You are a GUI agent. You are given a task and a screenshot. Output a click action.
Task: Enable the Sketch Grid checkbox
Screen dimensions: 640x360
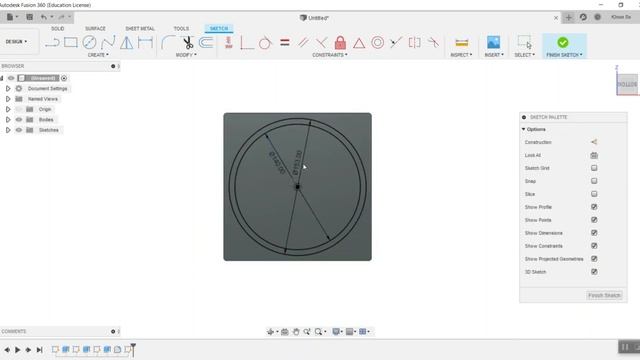click(x=594, y=168)
